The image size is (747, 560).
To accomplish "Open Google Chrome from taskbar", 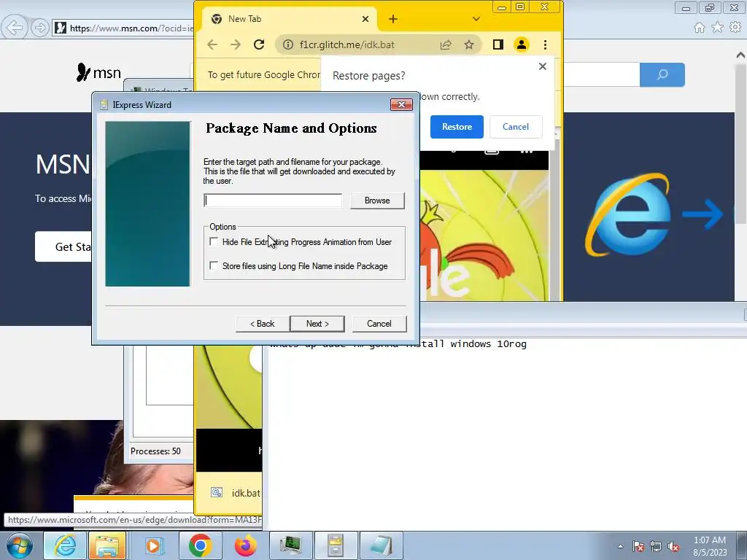I will [200, 545].
